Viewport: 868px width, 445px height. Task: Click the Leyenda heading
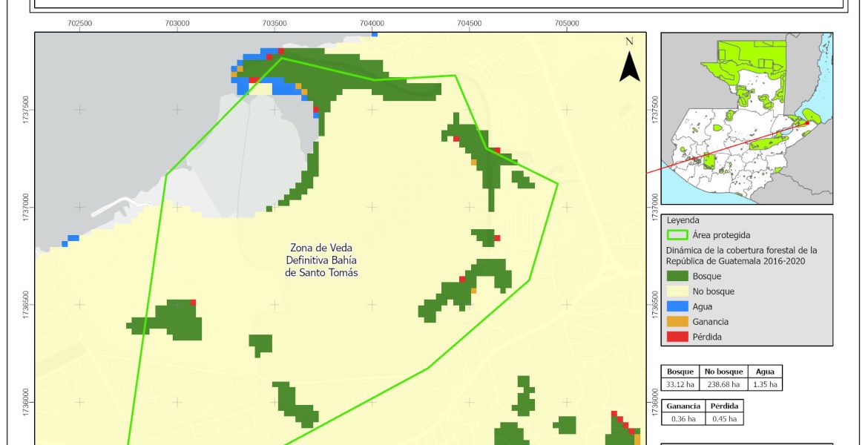tap(683, 220)
